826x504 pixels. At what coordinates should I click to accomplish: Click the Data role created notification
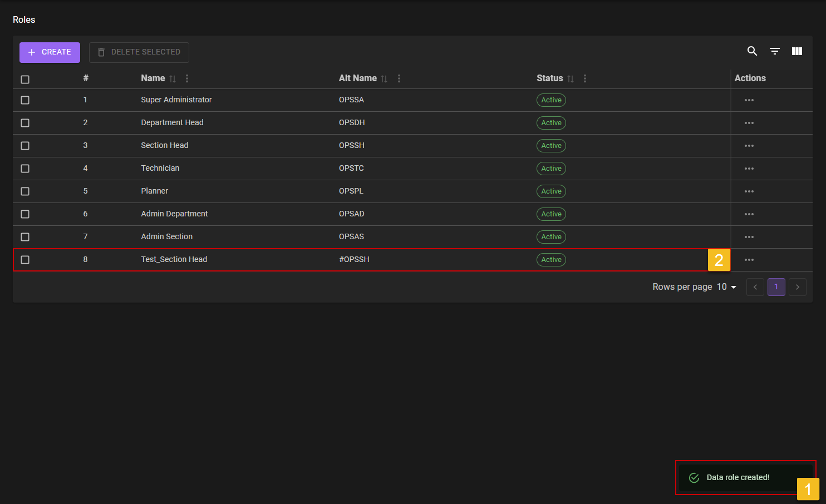[x=737, y=477]
